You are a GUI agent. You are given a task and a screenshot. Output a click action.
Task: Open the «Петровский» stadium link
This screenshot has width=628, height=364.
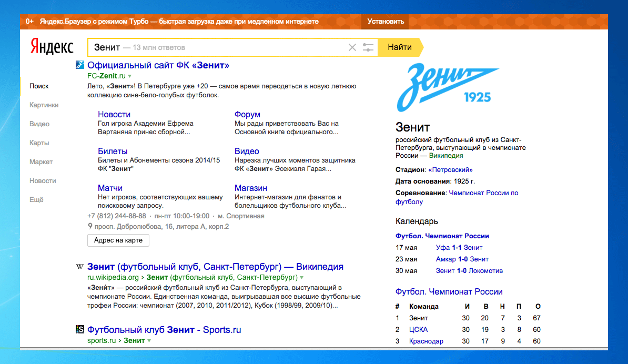[x=450, y=170]
